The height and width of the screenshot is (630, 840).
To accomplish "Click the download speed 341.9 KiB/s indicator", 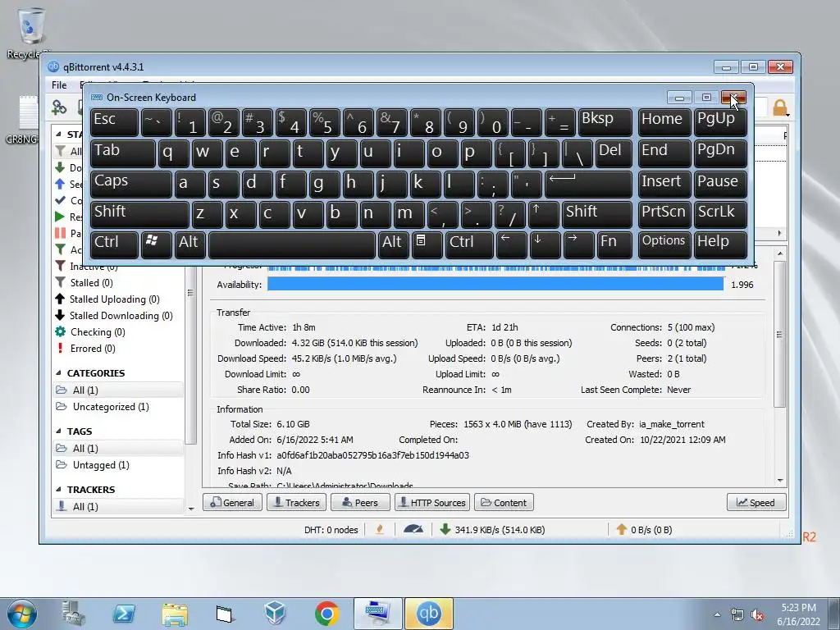I will (x=492, y=530).
